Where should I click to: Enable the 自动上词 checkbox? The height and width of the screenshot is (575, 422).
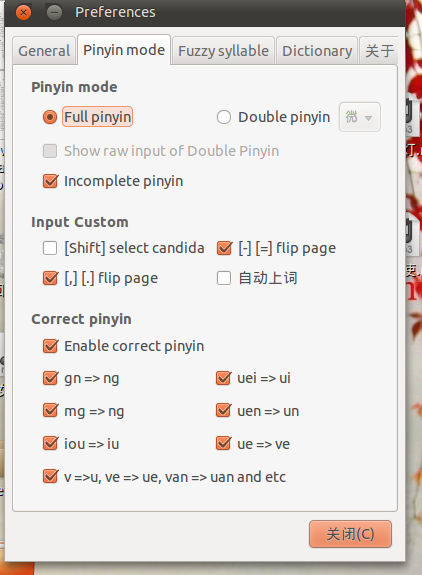[x=224, y=278]
